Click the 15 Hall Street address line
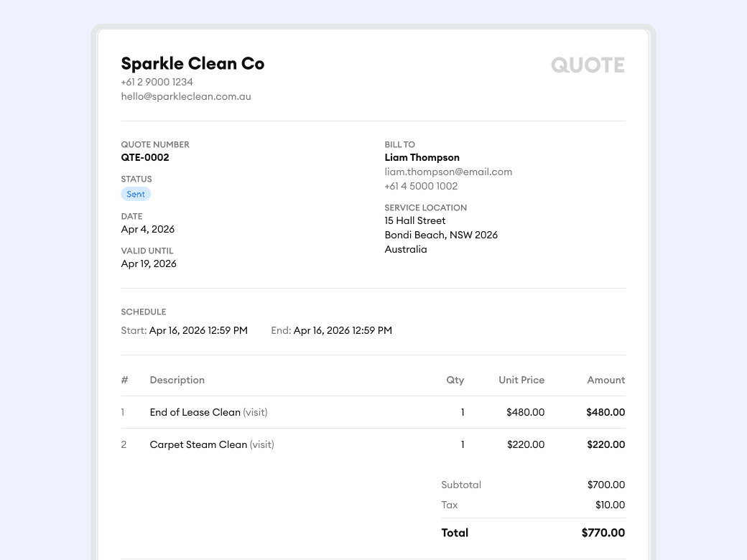Viewport: 747px width, 560px height. [x=415, y=220]
